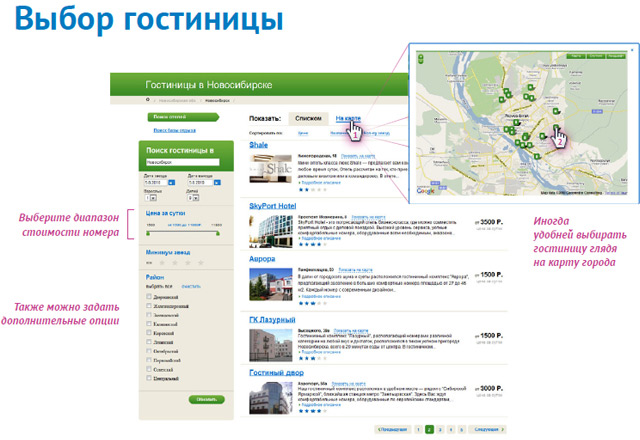The image size is (640, 440).
Task: Open the Взрослых (adults) dropdown
Action: [151, 198]
